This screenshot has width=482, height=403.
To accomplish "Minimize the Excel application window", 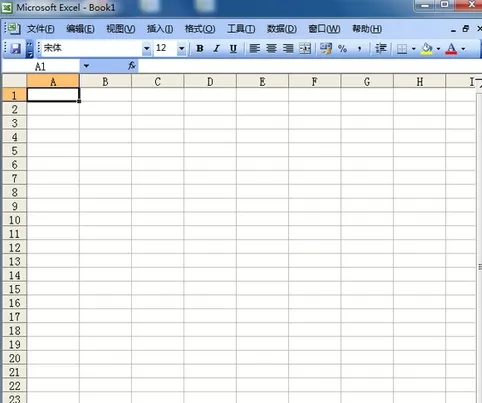I will [x=425, y=5].
